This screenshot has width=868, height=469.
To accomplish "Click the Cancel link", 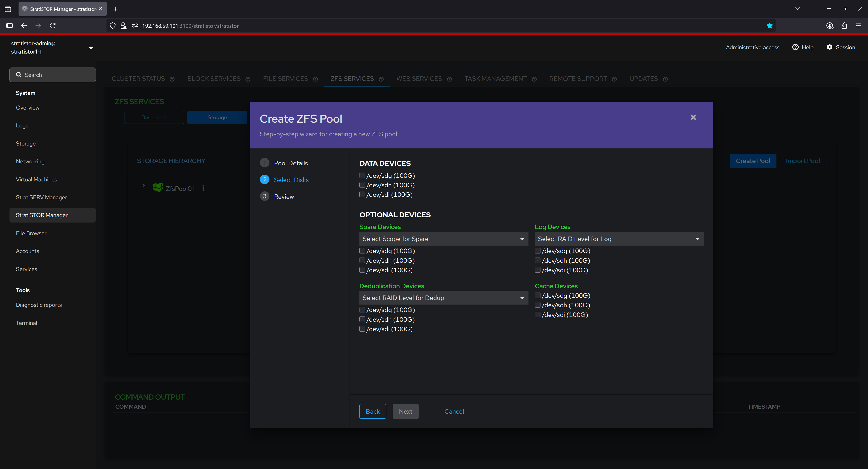I will pos(454,411).
